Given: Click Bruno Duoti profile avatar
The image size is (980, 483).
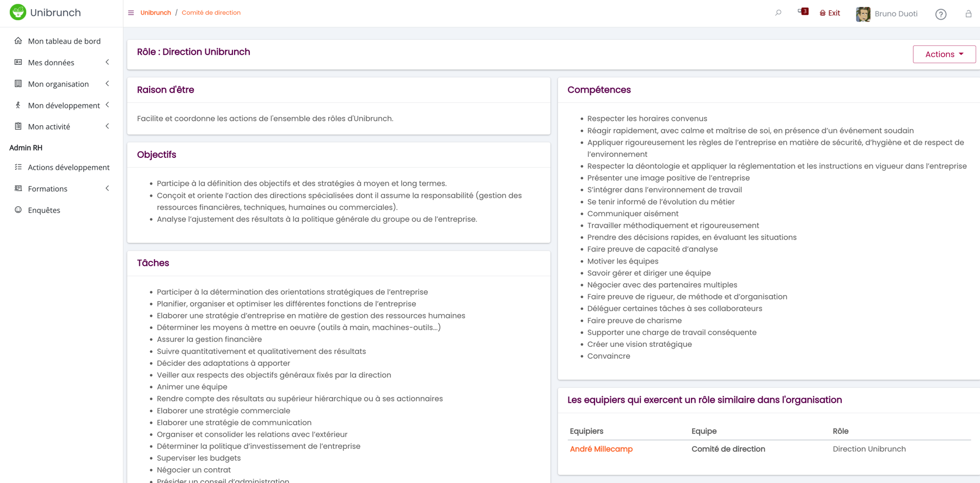Looking at the screenshot, I should point(863,14).
